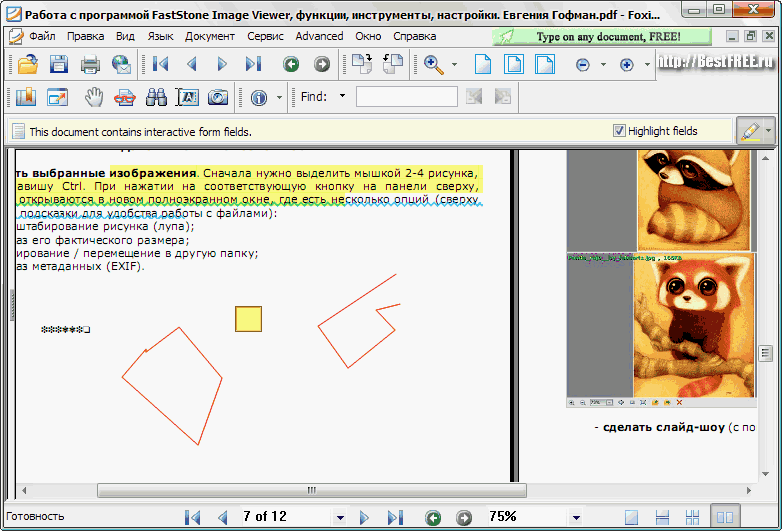Click the zoom in plus button
The image size is (782, 531).
626,65
